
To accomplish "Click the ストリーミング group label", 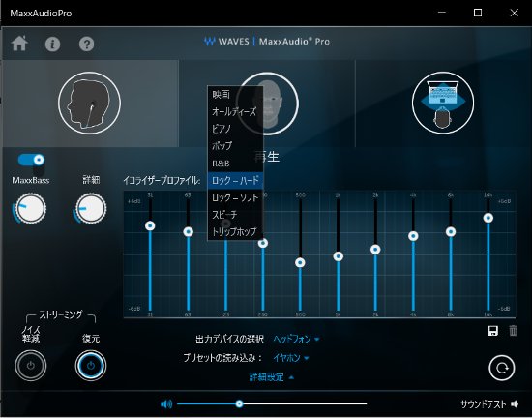I will coord(61,314).
